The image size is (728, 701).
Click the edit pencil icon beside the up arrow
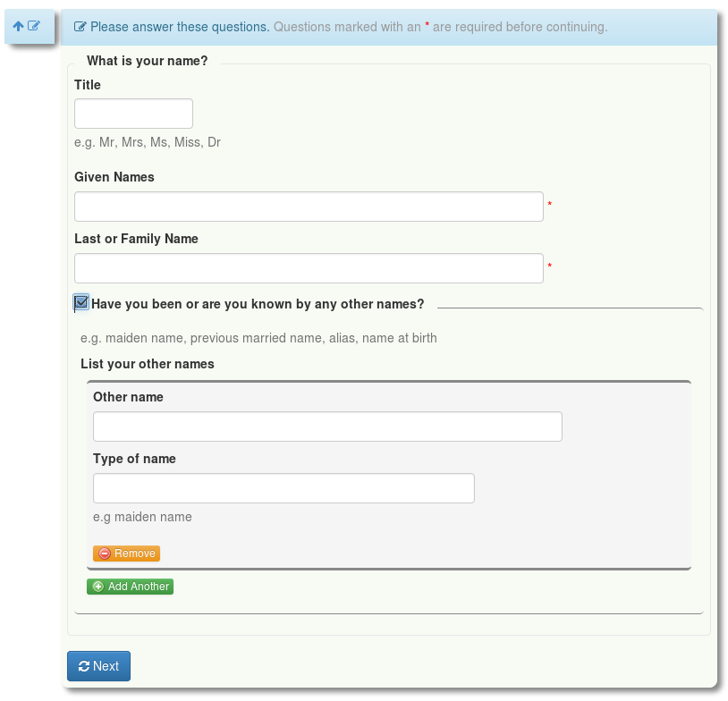pos(34,26)
